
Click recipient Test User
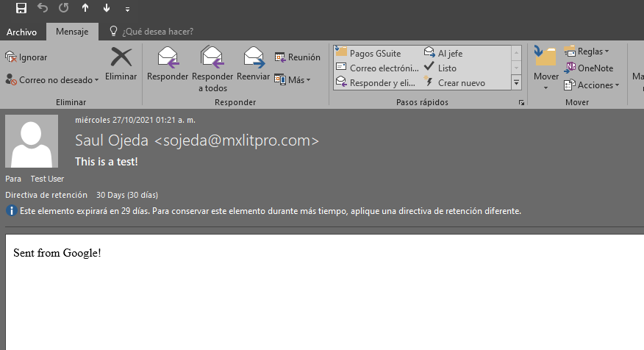click(47, 179)
